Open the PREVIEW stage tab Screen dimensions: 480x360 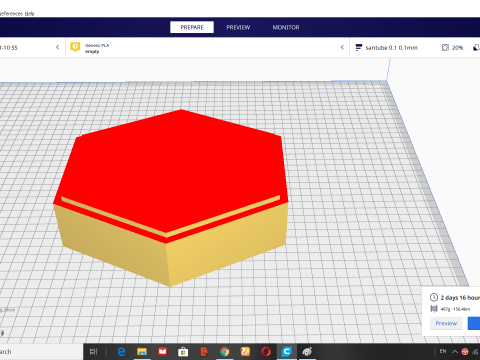238,27
